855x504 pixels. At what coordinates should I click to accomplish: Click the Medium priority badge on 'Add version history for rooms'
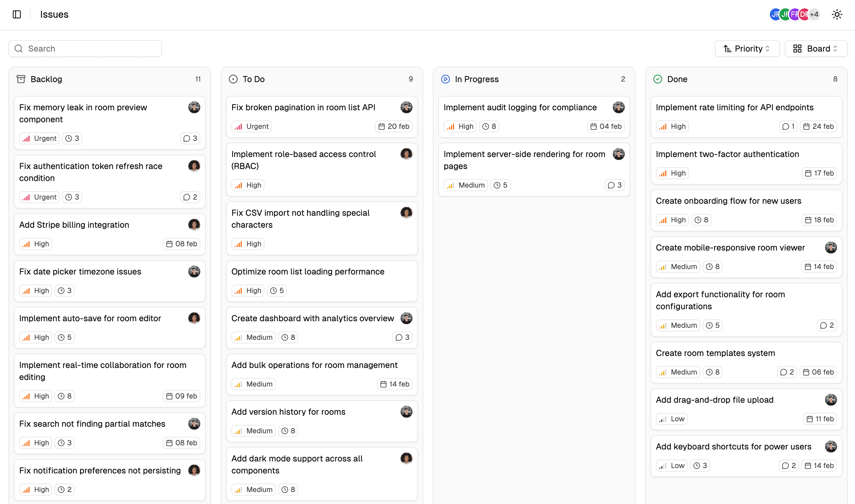(253, 431)
